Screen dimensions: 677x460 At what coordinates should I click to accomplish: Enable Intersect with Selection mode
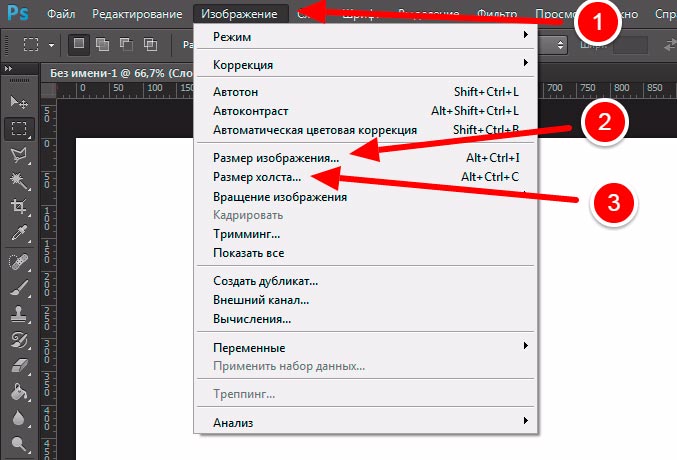(x=149, y=45)
